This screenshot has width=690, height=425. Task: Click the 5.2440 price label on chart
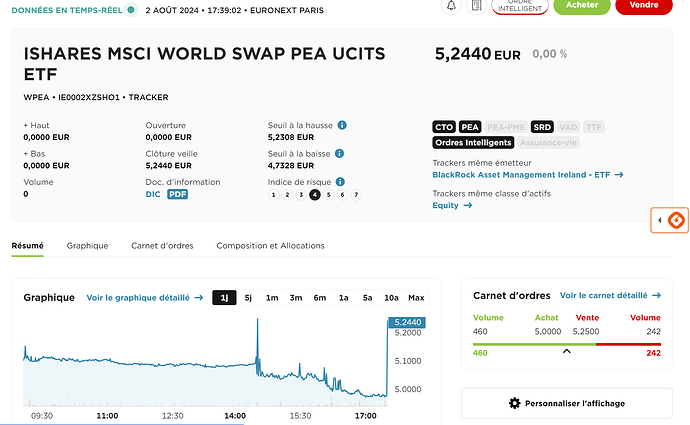(x=407, y=322)
